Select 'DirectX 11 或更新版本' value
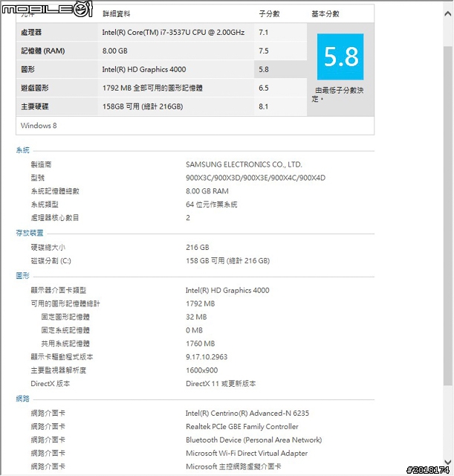Screen dimensions: 454x476 [221, 384]
